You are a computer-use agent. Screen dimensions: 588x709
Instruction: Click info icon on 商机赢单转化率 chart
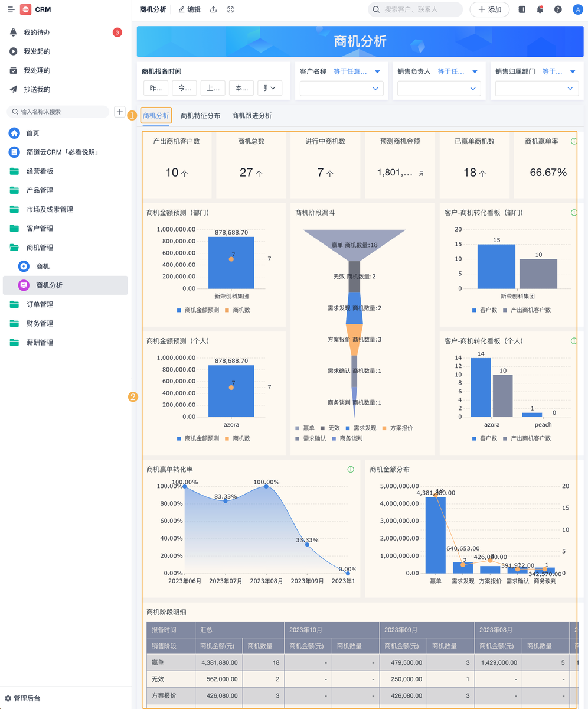pyautogui.click(x=351, y=470)
